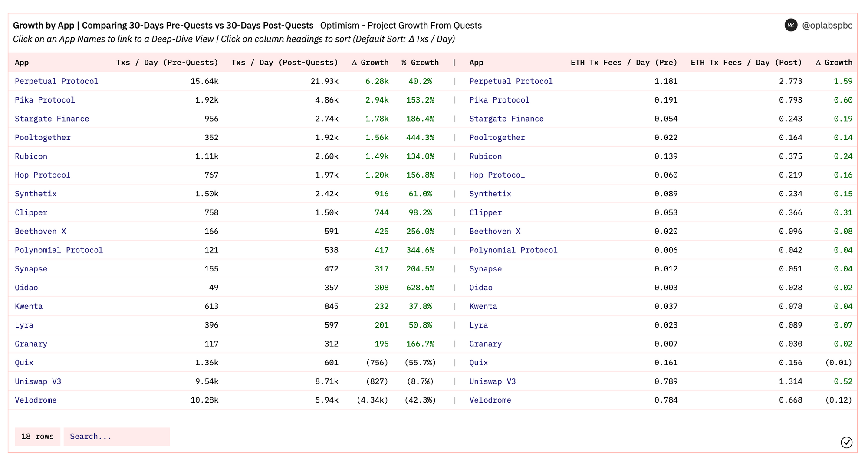Open Pika Protocol link beside ETH fee 0.191

[499, 100]
